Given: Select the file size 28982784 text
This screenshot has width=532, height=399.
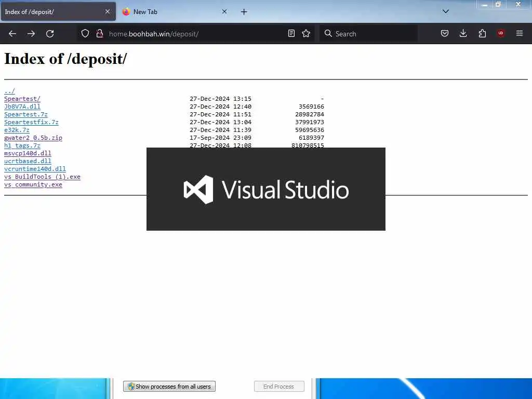Looking at the screenshot, I should tap(310, 114).
